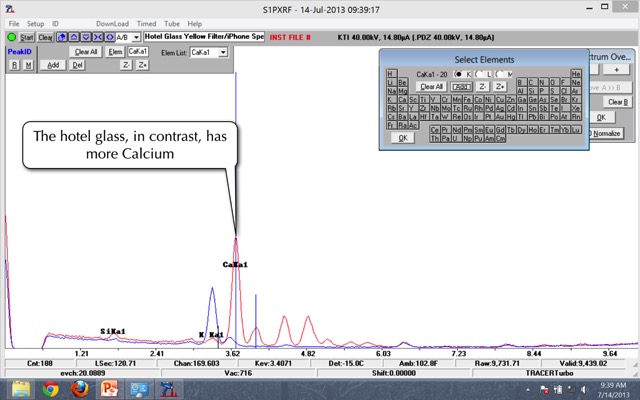Select the K line radio button
The width and height of the screenshot is (640, 400).
coord(460,74)
